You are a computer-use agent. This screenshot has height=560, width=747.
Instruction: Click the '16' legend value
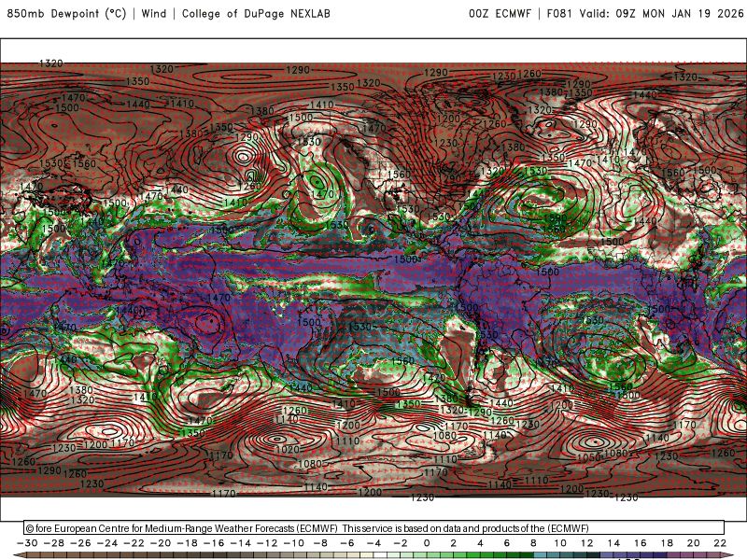pyautogui.click(x=641, y=543)
